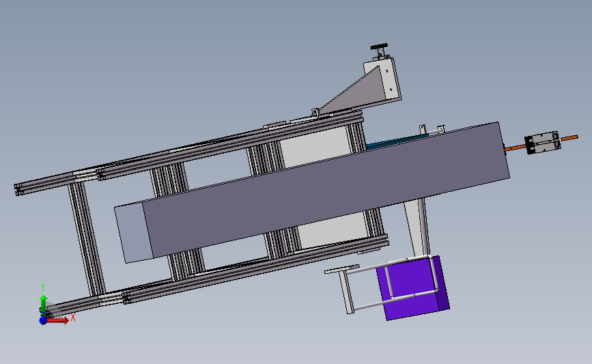Select the teal blue guide strip

[x=397, y=140]
